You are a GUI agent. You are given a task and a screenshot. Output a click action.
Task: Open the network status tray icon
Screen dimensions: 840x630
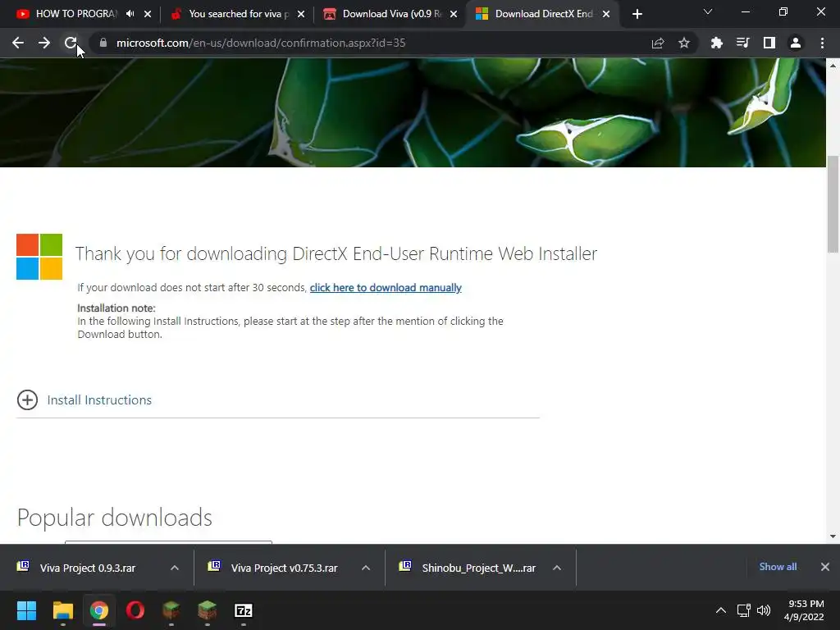743,610
